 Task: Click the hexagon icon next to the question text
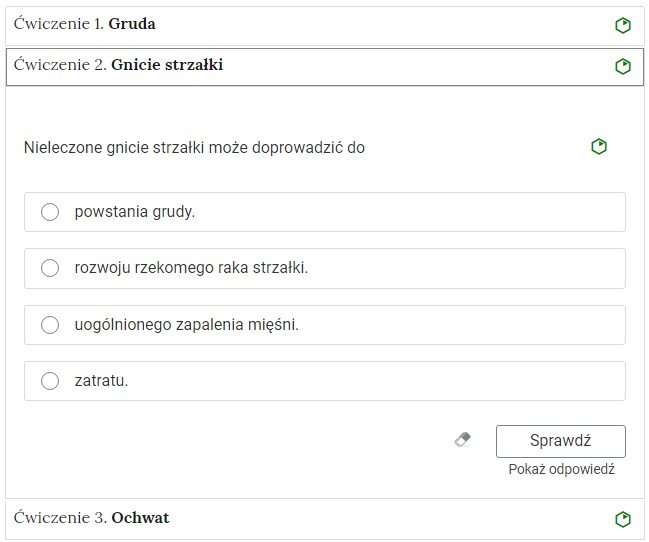click(x=599, y=147)
